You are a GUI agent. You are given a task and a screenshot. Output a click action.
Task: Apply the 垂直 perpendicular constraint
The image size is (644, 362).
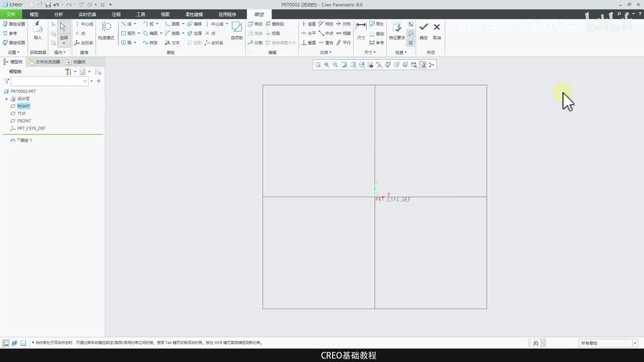[x=308, y=43]
